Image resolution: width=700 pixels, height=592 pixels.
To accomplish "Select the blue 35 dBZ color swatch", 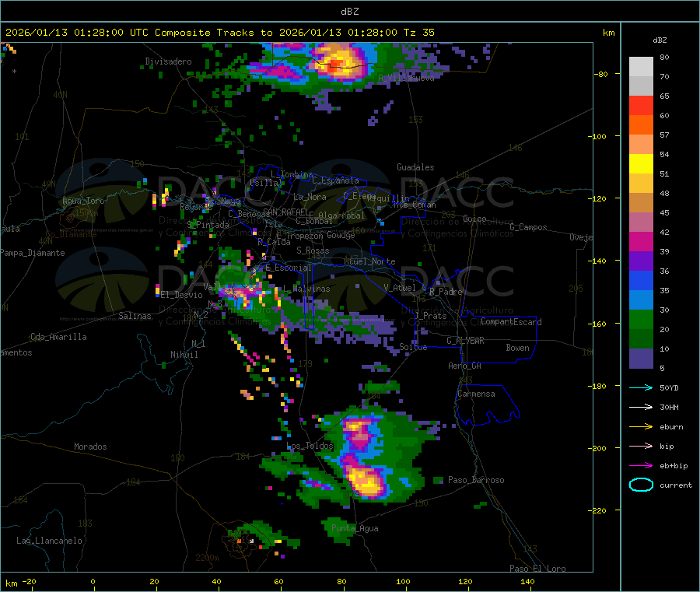I will coord(641,280).
